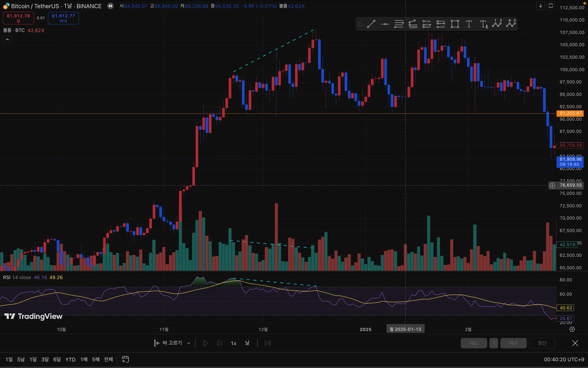Step replay forward one bar
Screen dimensions: 588x368
219,343
